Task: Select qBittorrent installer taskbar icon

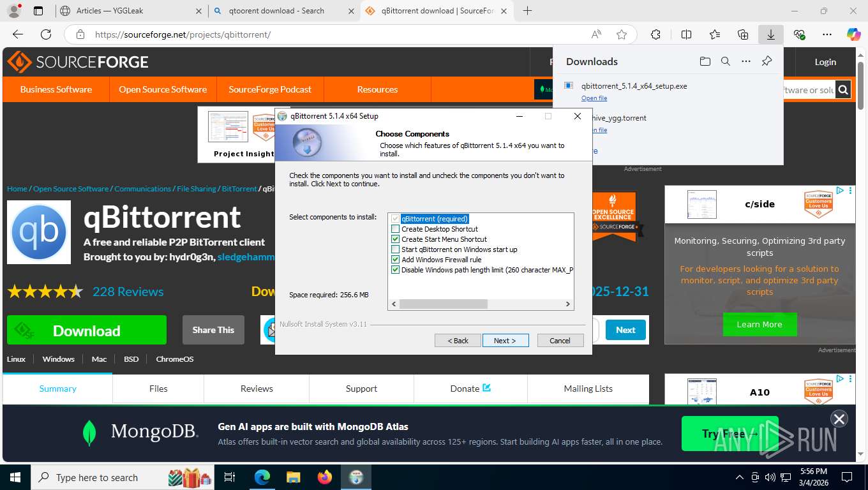Action: [356, 477]
